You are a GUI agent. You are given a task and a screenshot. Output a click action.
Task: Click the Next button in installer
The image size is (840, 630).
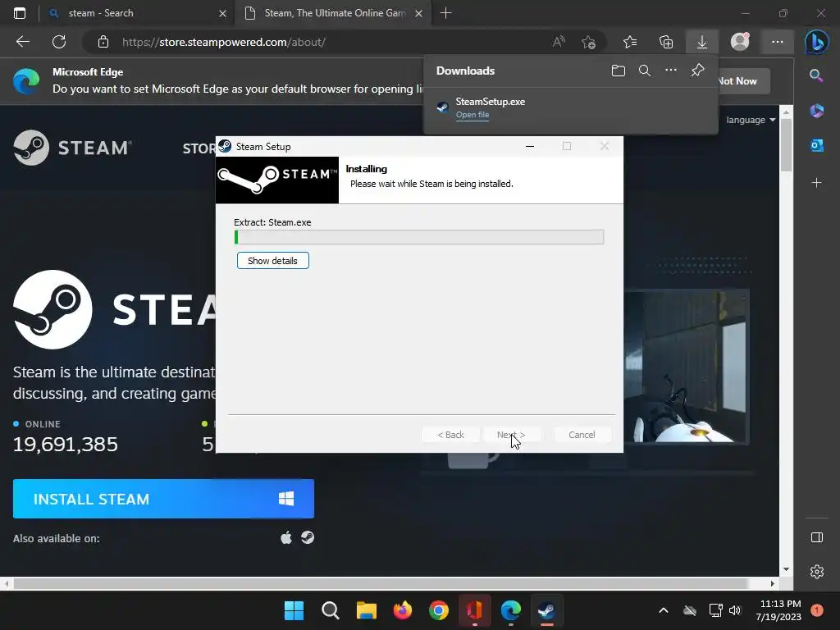tap(511, 435)
